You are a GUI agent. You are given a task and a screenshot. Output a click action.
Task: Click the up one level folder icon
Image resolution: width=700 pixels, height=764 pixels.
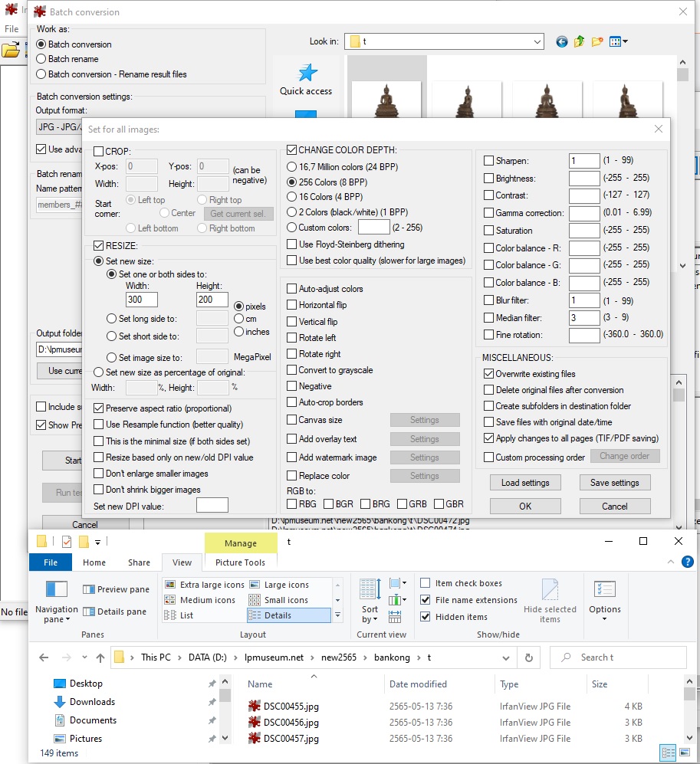(x=580, y=41)
